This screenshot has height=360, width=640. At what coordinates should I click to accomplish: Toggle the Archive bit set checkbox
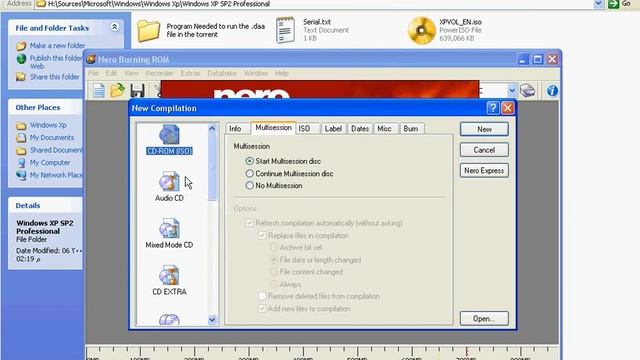click(274, 247)
